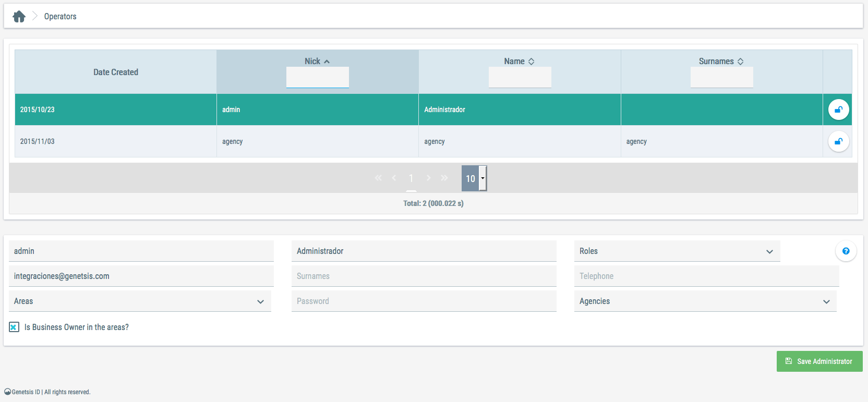Sort table by Surnames column
This screenshot has width=868, height=402.
coord(740,62)
